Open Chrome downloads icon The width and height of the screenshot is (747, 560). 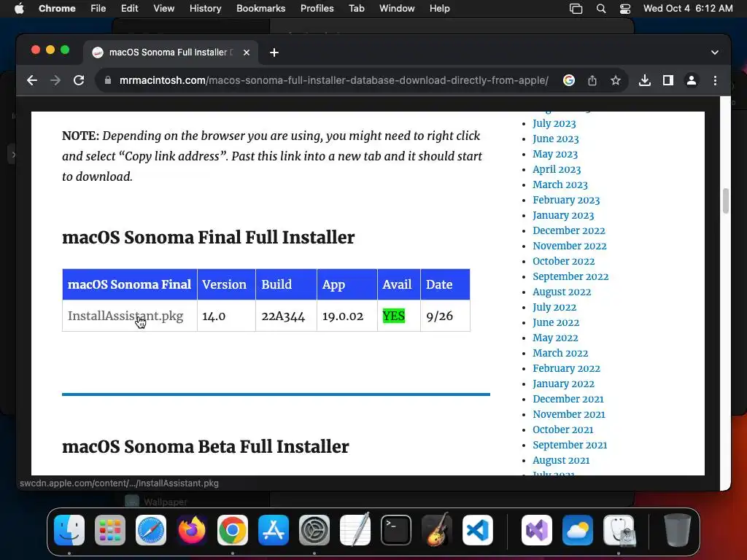pyautogui.click(x=645, y=80)
